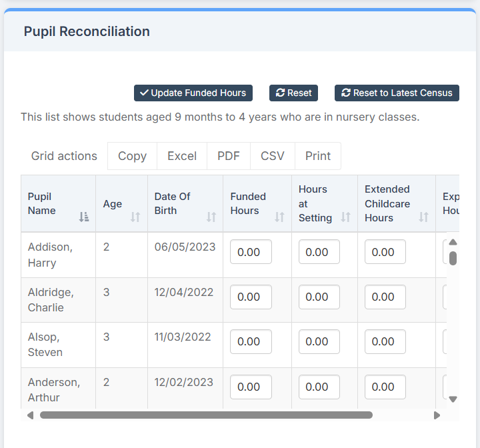
Task: Sort the Date Of Birth column
Action: coord(211,217)
